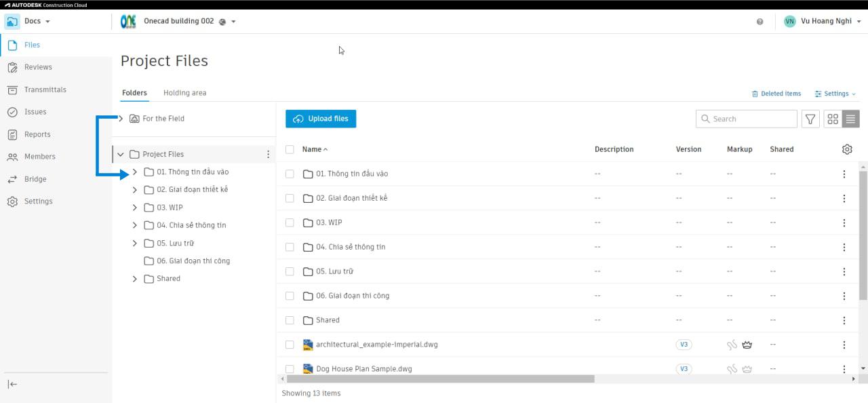This screenshot has width=868, height=403.
Task: Switch to the Holding area tab
Action: 184,93
